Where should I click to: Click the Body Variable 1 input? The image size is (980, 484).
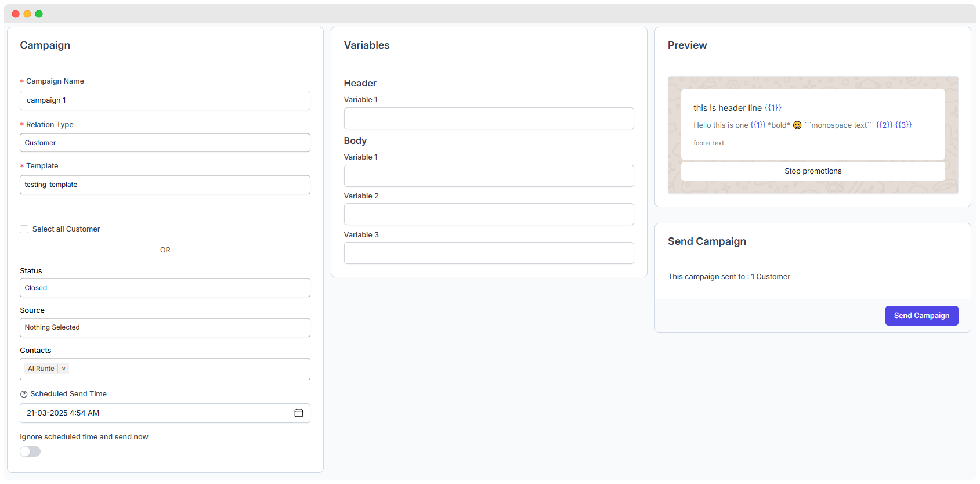(x=489, y=176)
